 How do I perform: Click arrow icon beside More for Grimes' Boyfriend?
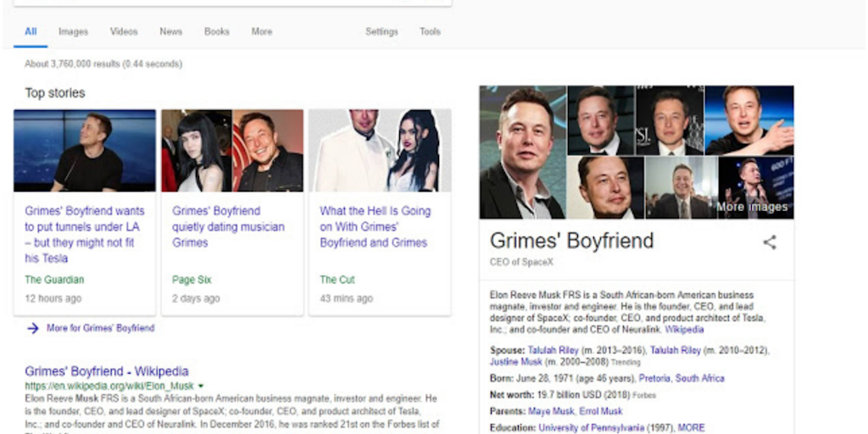(33, 328)
